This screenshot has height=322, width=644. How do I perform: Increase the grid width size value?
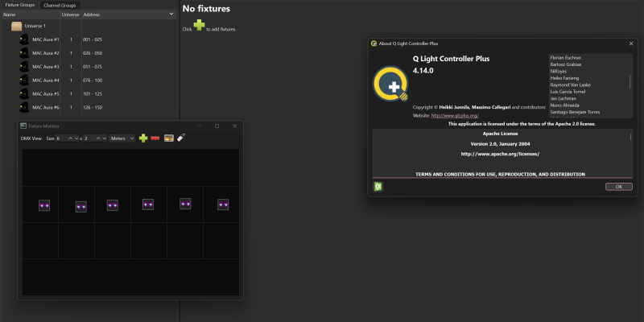pos(70,138)
